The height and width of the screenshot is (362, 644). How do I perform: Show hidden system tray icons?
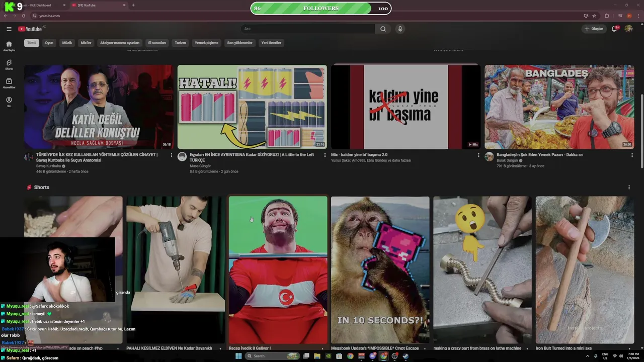[x=588, y=356]
